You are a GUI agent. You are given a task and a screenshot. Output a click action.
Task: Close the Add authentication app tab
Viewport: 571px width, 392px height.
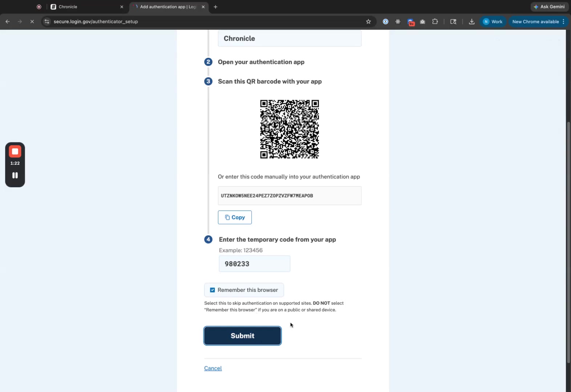click(203, 7)
